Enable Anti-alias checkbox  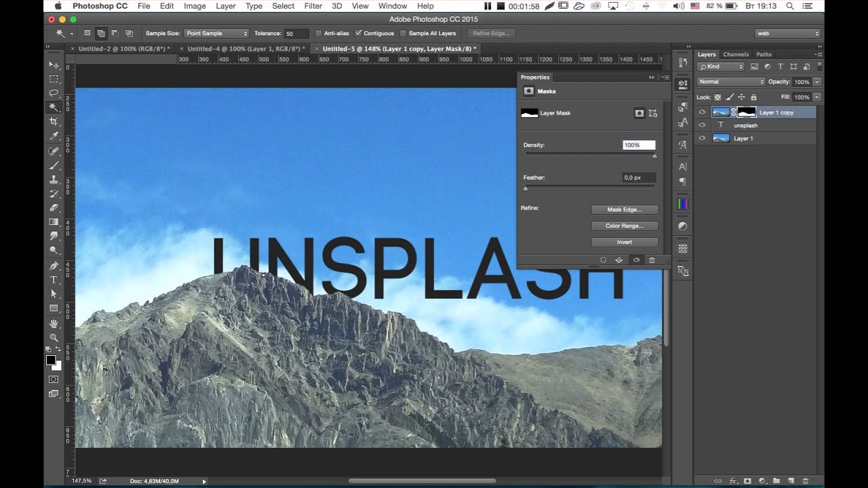319,33
